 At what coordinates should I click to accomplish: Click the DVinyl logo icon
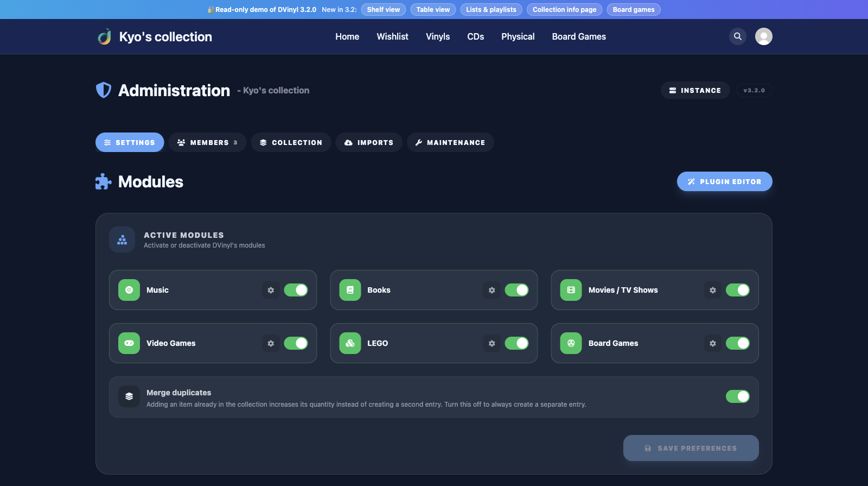click(104, 36)
